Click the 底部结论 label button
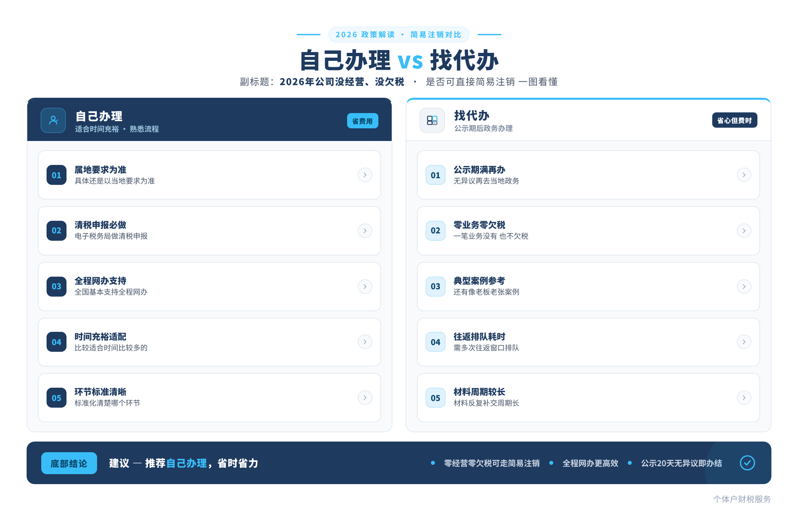Image resolution: width=798 pixels, height=532 pixels. click(x=69, y=464)
